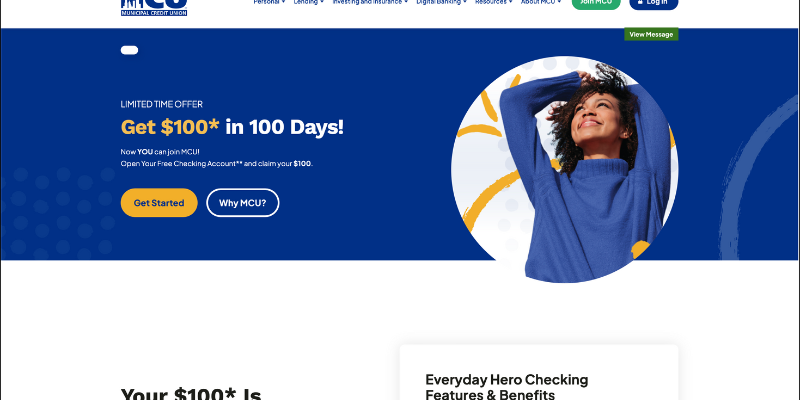Click the yellow Get Started button
The height and width of the screenshot is (400, 800).
tap(159, 203)
